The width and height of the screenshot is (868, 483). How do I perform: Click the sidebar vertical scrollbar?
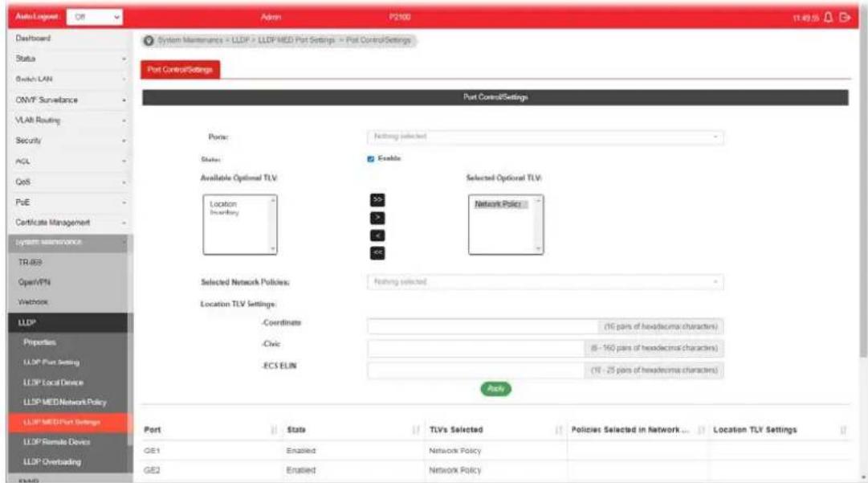click(130, 349)
